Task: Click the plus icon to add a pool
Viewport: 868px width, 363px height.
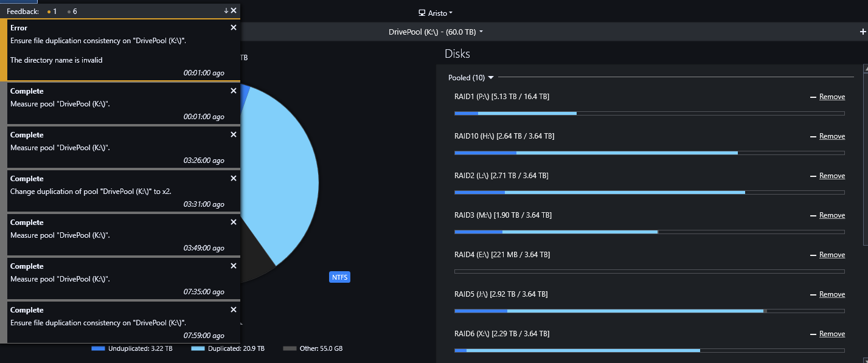Action: tap(863, 32)
